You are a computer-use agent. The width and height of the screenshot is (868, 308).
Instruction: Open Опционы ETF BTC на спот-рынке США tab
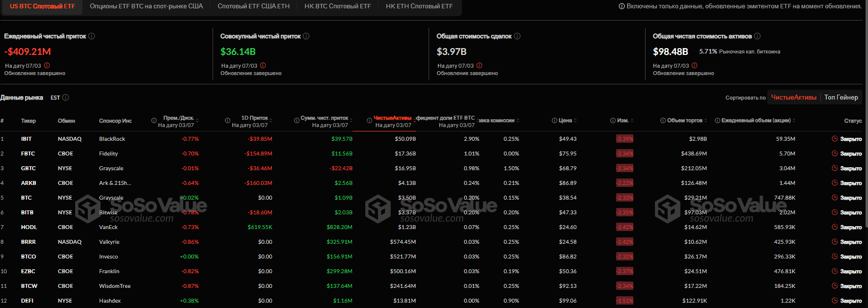tap(146, 6)
